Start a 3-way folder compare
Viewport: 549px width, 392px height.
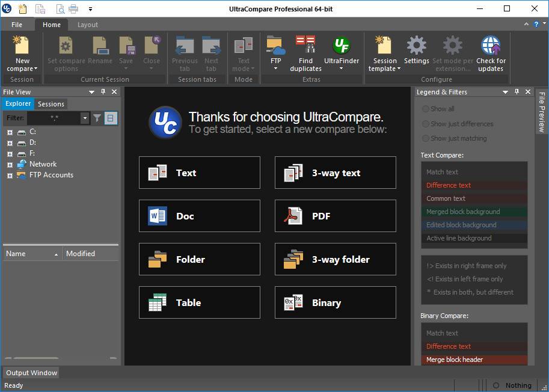point(336,259)
